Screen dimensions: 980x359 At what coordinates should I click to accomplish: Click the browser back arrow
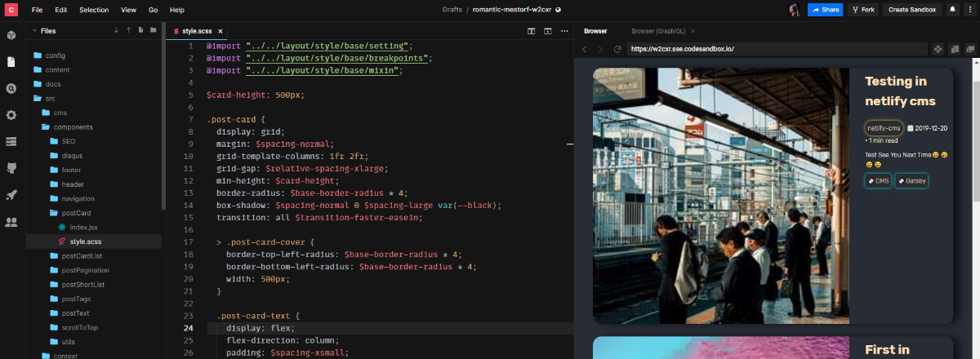pos(585,49)
